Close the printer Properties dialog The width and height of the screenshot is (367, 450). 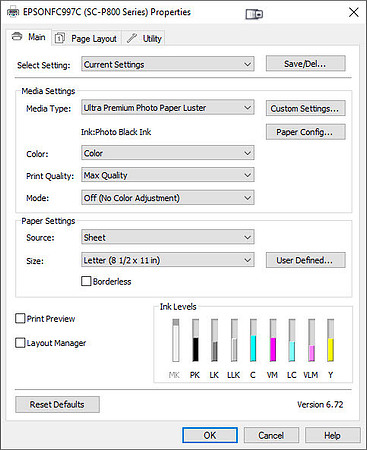(354, 13)
